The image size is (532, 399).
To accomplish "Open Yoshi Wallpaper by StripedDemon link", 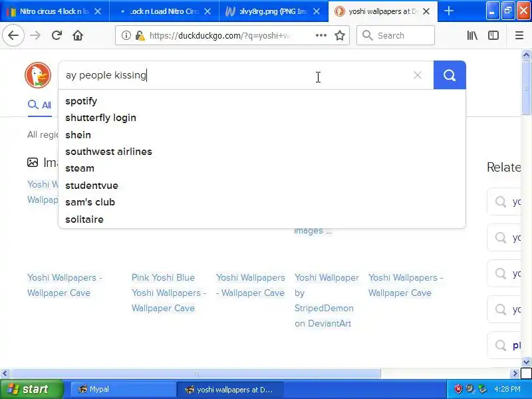I will point(327,301).
